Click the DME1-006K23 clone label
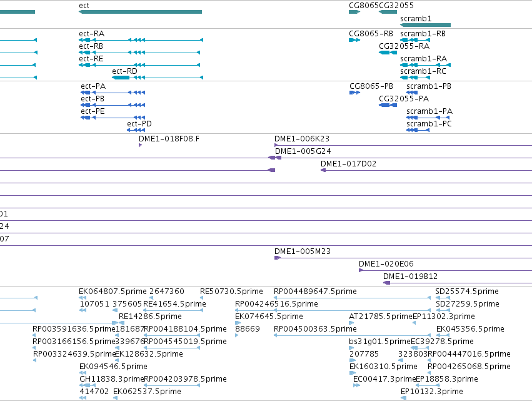 pyautogui.click(x=302, y=139)
